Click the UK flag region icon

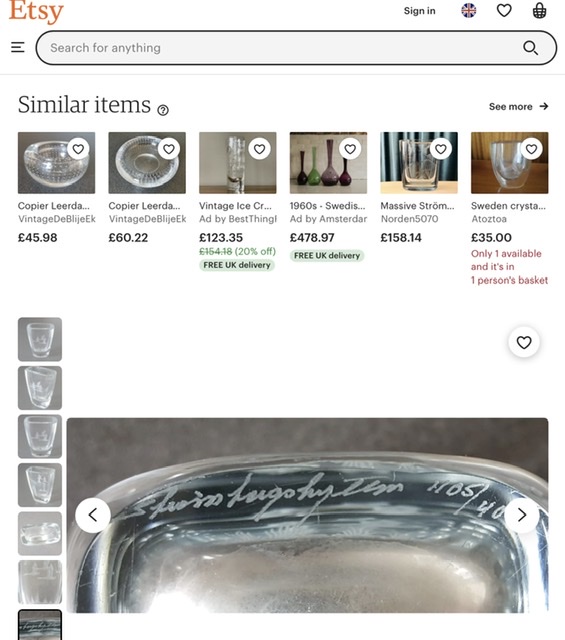pos(469,11)
